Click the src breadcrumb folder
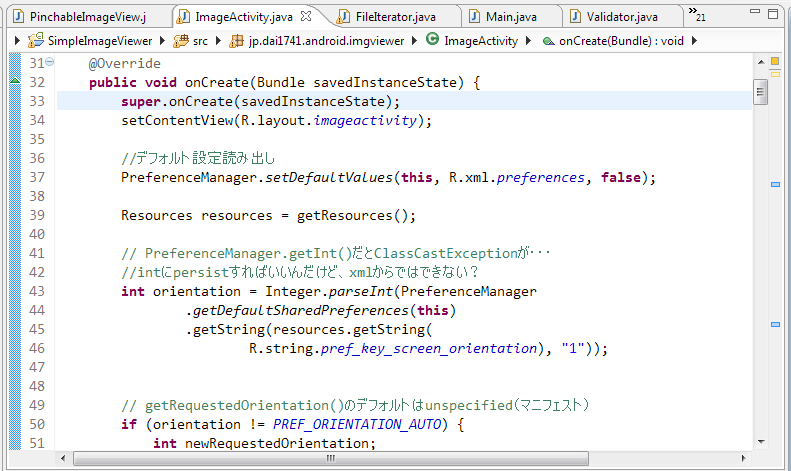This screenshot has height=471, width=791. (x=200, y=41)
